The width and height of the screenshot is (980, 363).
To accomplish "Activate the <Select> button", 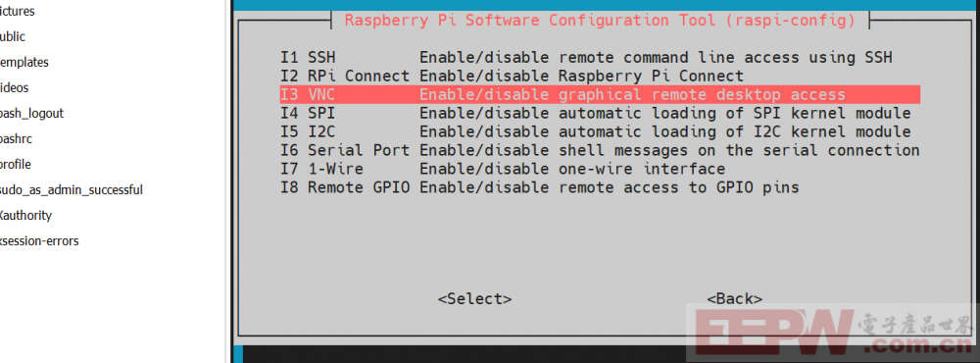I will point(475,299).
